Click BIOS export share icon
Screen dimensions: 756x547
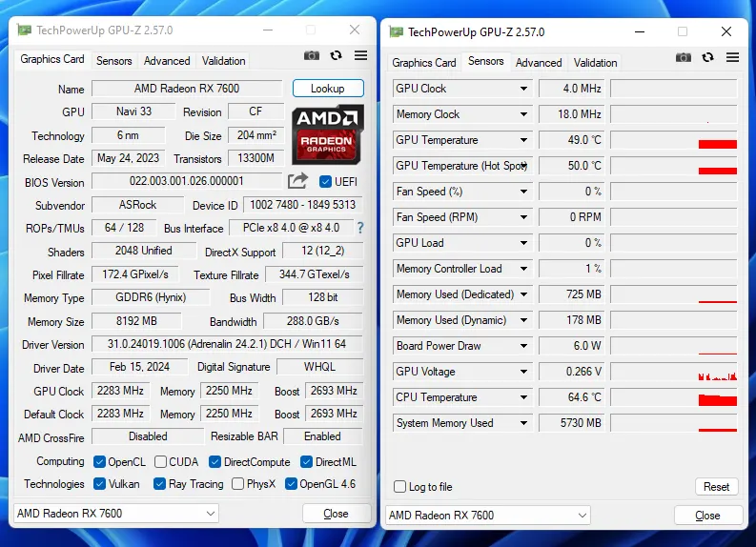click(x=297, y=181)
